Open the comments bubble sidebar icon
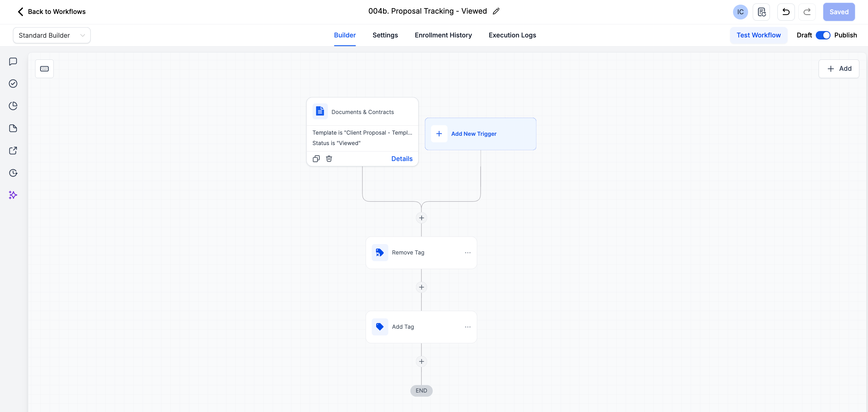Viewport: 868px width, 412px height. pyautogui.click(x=13, y=62)
